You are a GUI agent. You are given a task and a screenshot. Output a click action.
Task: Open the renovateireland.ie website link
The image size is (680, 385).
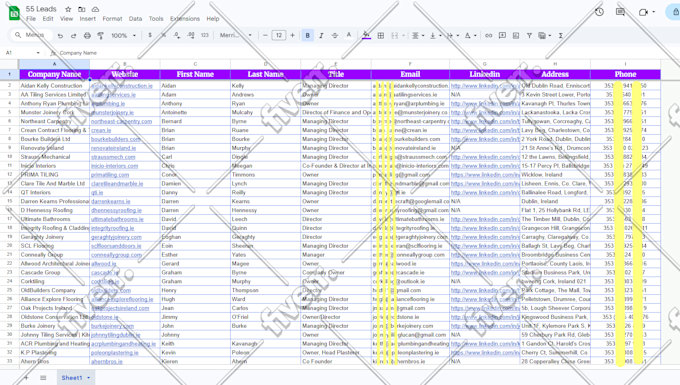[114, 148]
